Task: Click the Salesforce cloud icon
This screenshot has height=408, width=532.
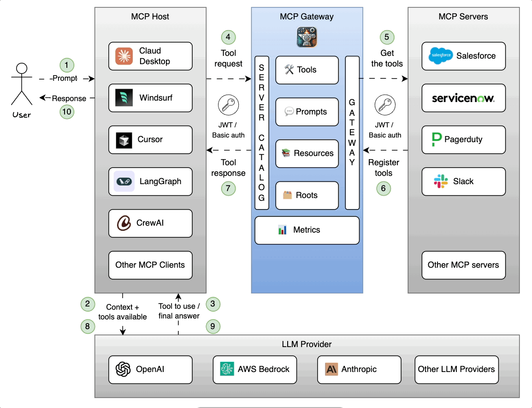Action: click(440, 55)
